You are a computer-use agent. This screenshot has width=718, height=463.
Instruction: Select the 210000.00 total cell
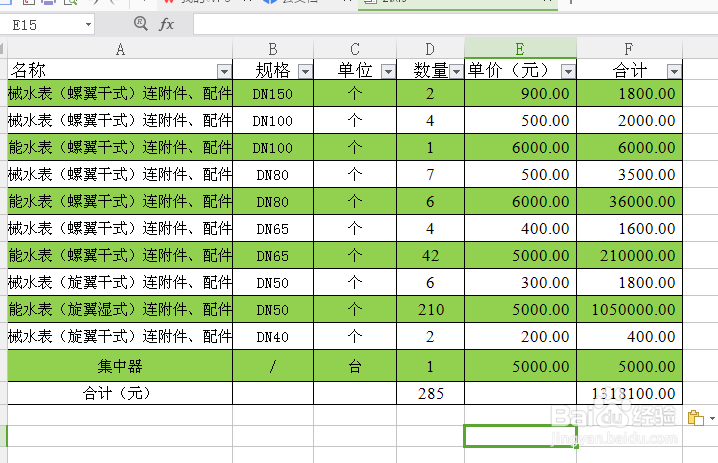(629, 256)
